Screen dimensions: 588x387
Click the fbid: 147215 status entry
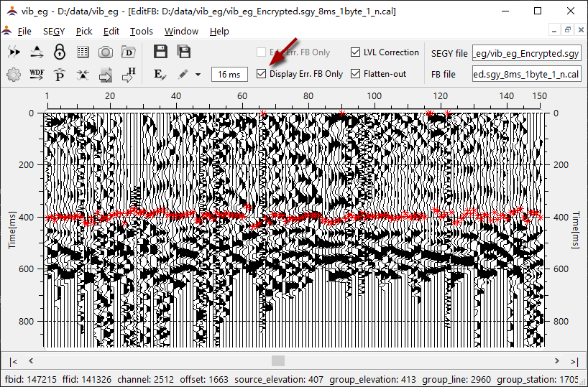click(x=31, y=380)
